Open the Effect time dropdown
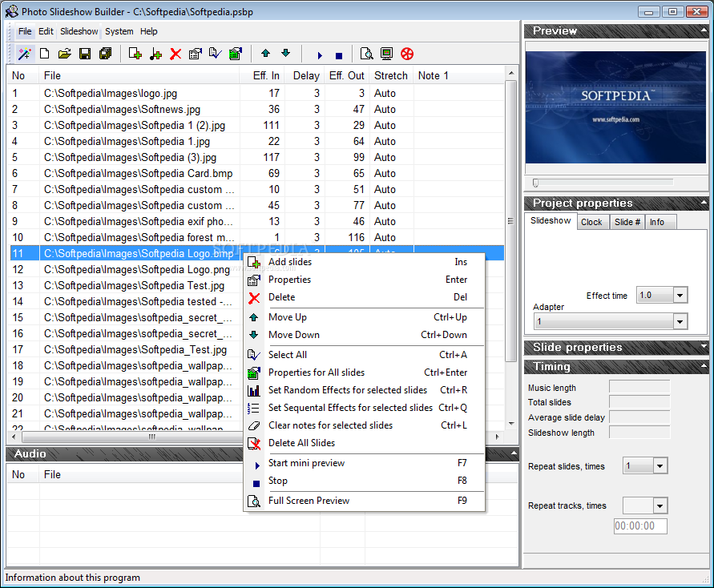714x588 pixels. (x=680, y=296)
